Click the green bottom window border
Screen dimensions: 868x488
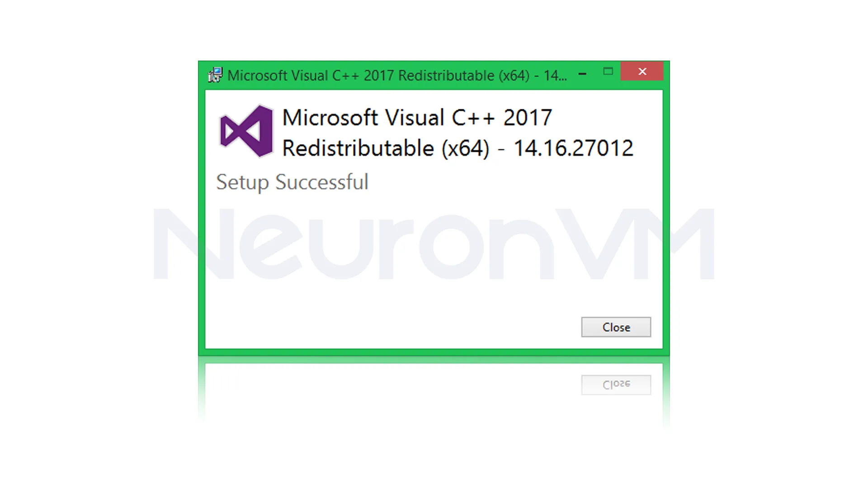pos(434,352)
